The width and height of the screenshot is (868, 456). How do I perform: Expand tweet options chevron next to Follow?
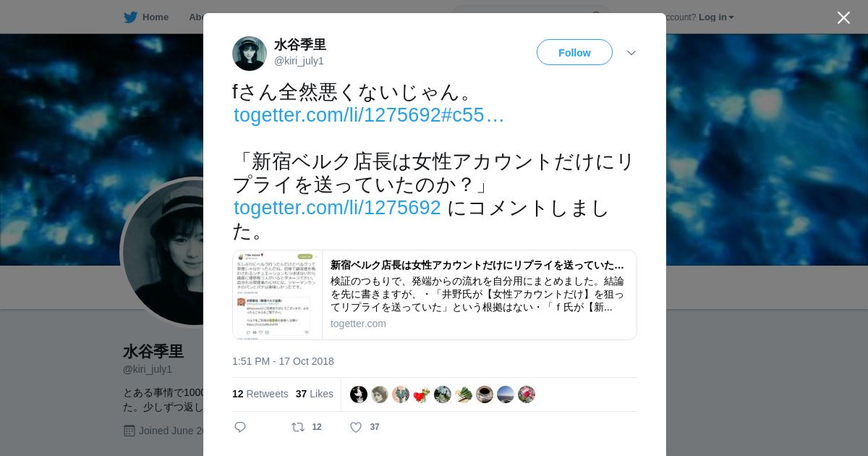pyautogui.click(x=631, y=53)
